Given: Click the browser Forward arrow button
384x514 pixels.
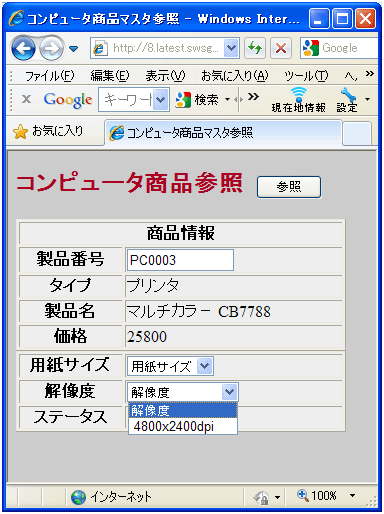Looking at the screenshot, I should (52, 49).
